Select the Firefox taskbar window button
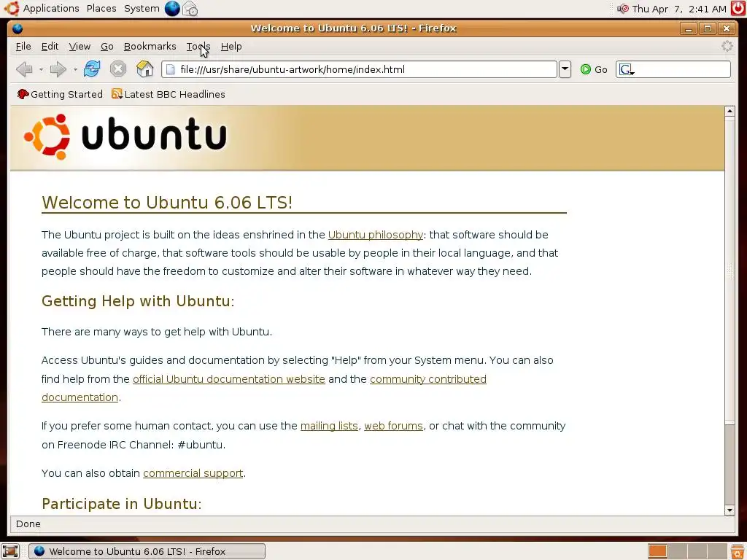The image size is (747, 560). [x=147, y=551]
